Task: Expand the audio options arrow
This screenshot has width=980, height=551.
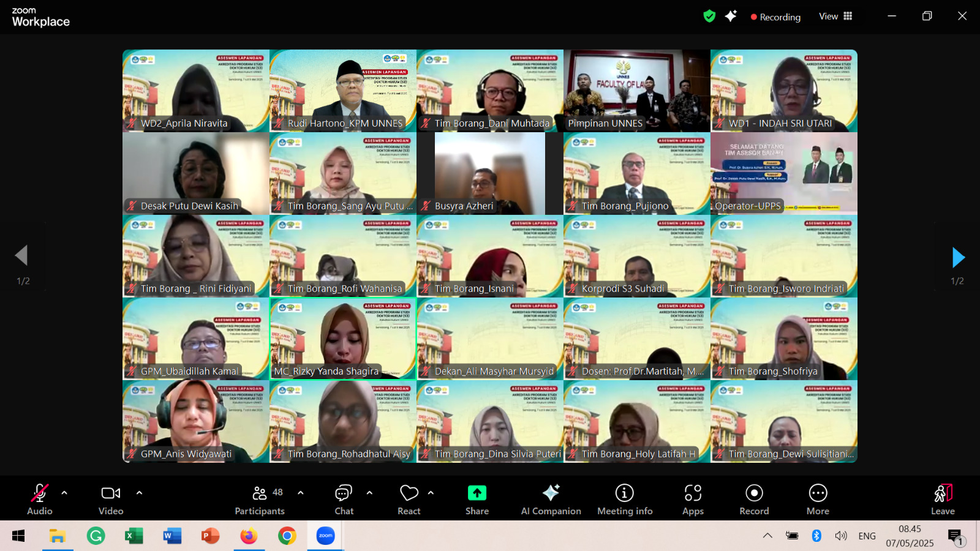Action: coord(64,493)
